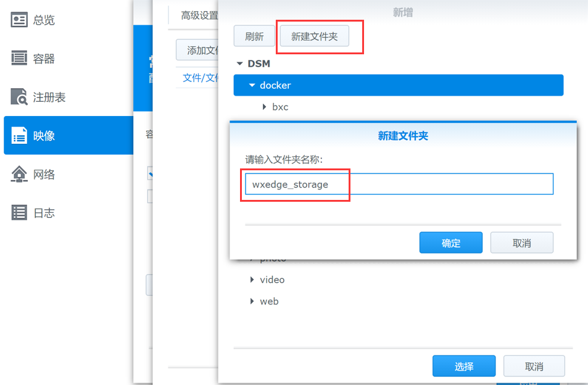The width and height of the screenshot is (588, 385).
Task: Open the 网络 network icon in sidebar
Action: (x=20, y=175)
